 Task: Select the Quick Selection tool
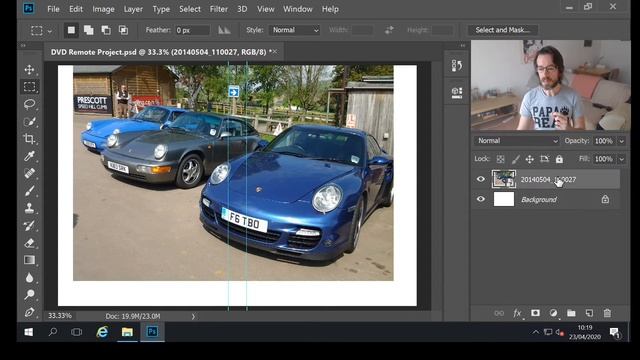click(x=29, y=122)
